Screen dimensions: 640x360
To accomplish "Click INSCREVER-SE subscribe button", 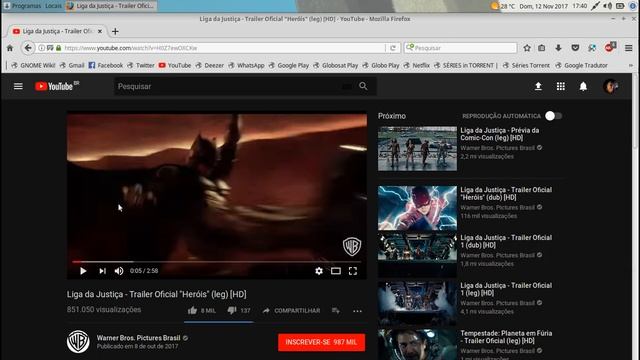I will point(321,342).
